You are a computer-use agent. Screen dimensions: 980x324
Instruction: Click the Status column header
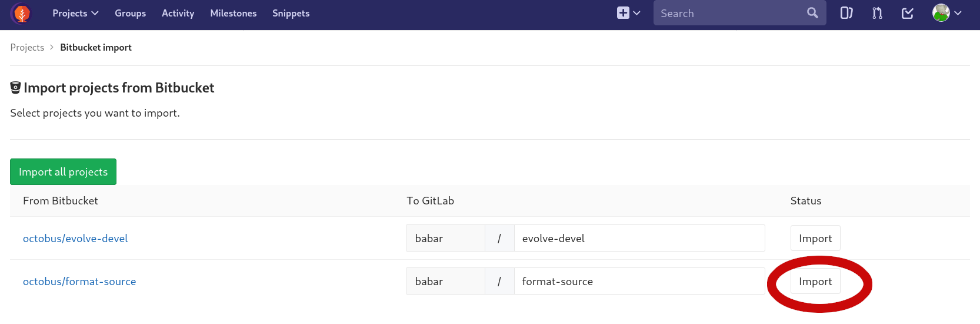click(806, 201)
